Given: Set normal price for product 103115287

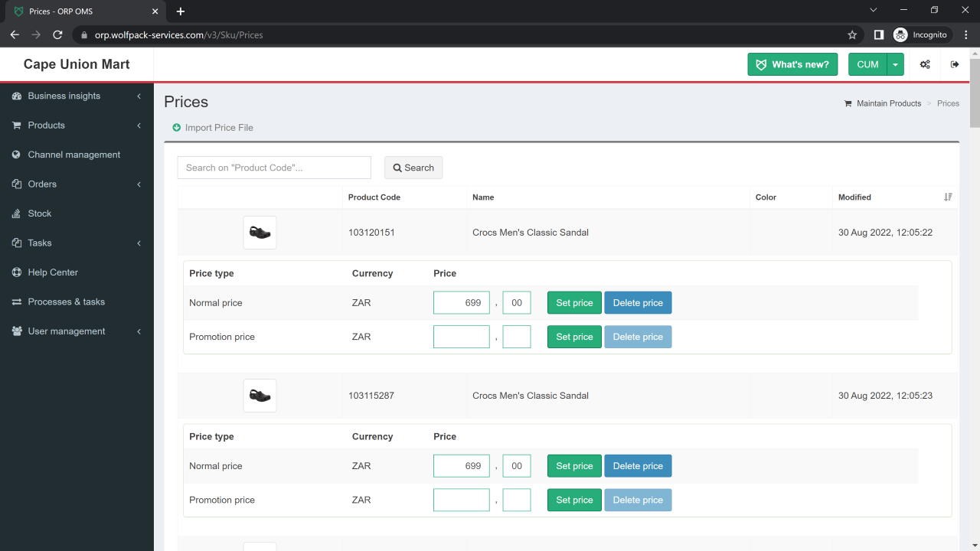Looking at the screenshot, I should point(574,466).
